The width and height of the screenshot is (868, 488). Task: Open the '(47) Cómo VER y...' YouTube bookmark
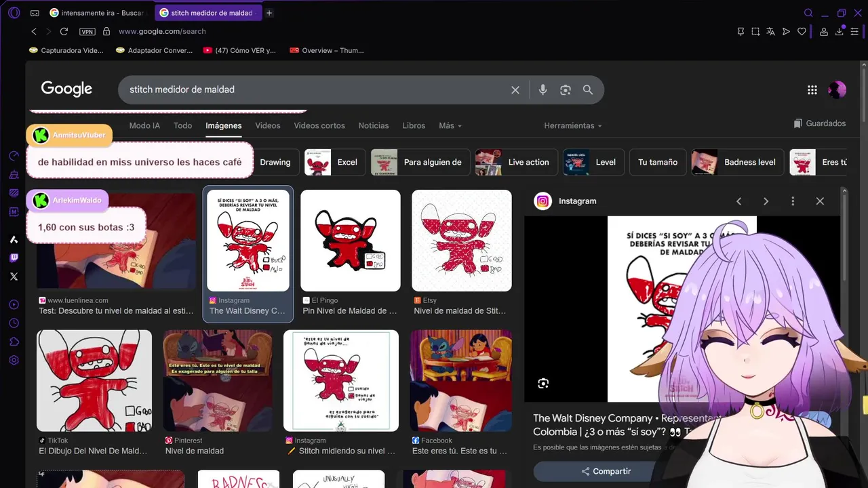coord(239,50)
